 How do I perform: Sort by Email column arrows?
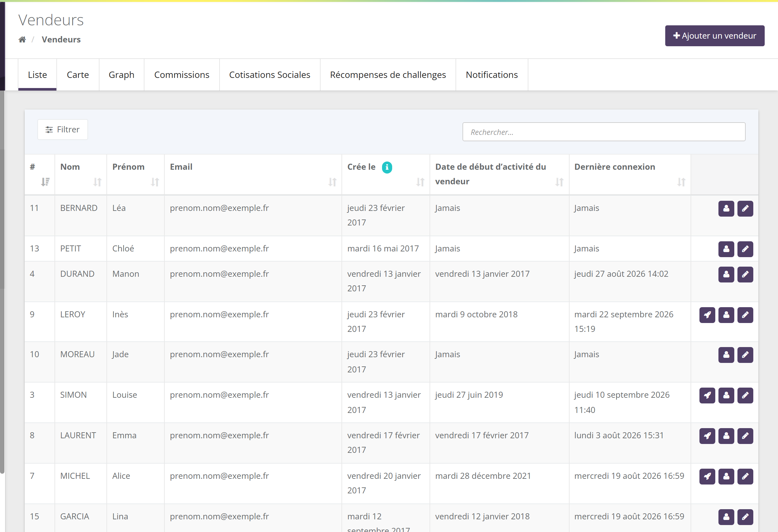click(332, 182)
